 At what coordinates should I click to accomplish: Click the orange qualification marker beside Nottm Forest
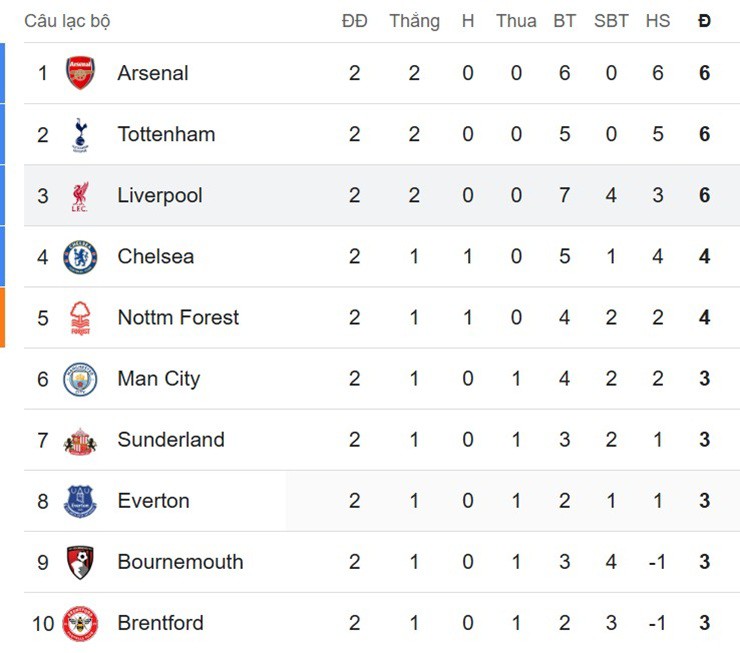(2, 318)
